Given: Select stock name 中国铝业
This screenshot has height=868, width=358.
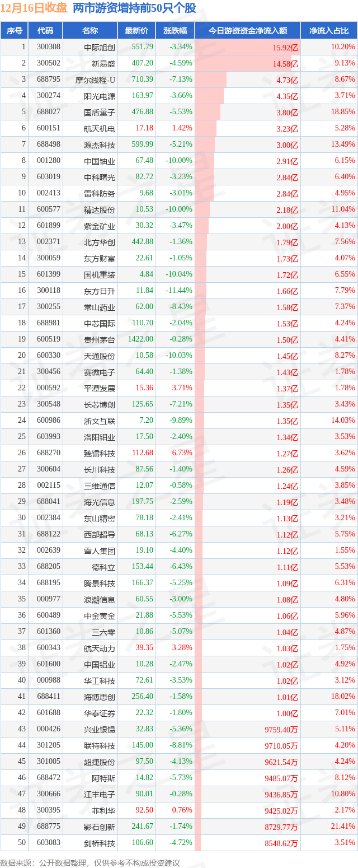Looking at the screenshot, I should (100, 664).
